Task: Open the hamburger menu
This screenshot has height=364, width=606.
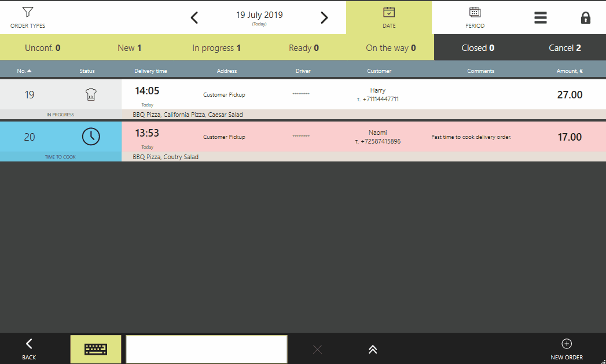Action: pyautogui.click(x=540, y=18)
